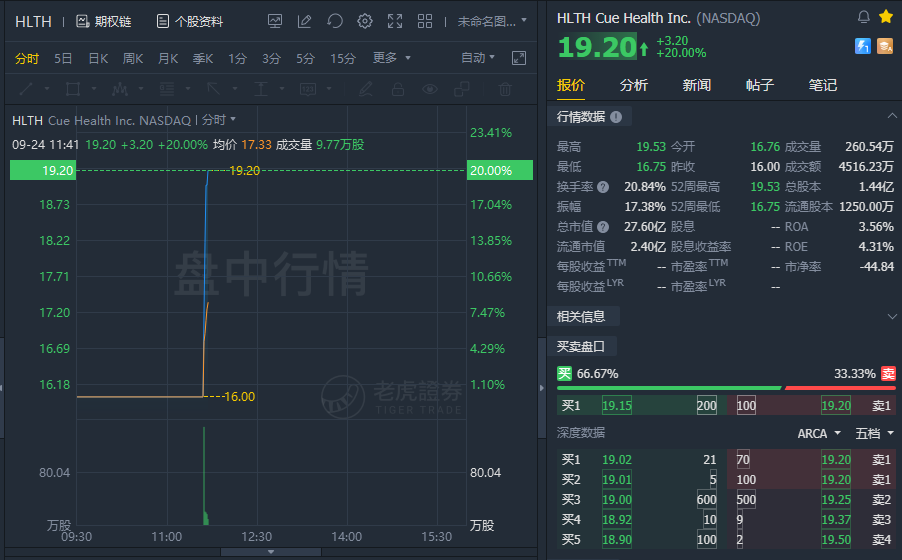This screenshot has width=902, height=560.
Task: Collapse the 行情数据 section chevron
Action: point(892,116)
